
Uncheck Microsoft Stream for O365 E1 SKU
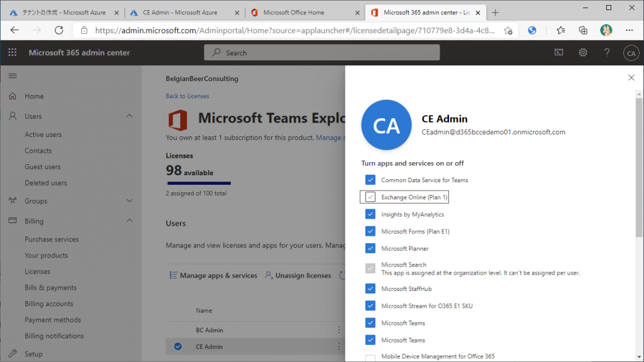pos(370,306)
